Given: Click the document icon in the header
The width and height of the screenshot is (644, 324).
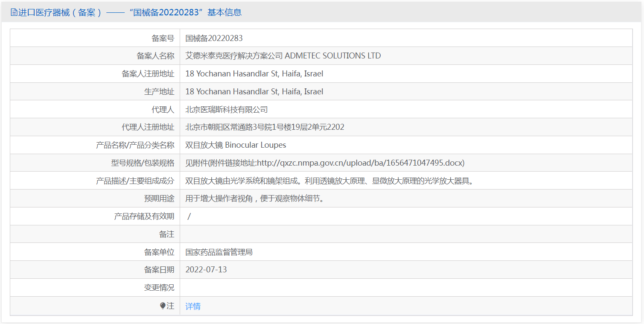Looking at the screenshot, I should tap(14, 12).
